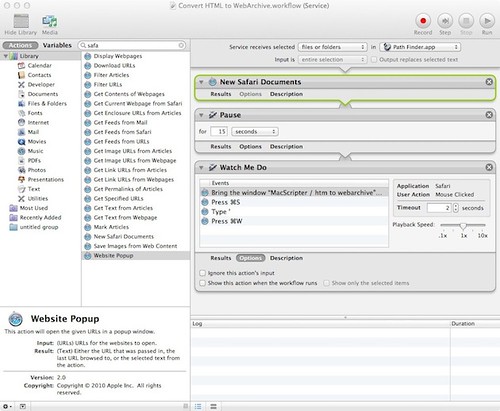This screenshot has width=500, height=411.
Task: Select the Presentations library category
Action: (x=45, y=179)
